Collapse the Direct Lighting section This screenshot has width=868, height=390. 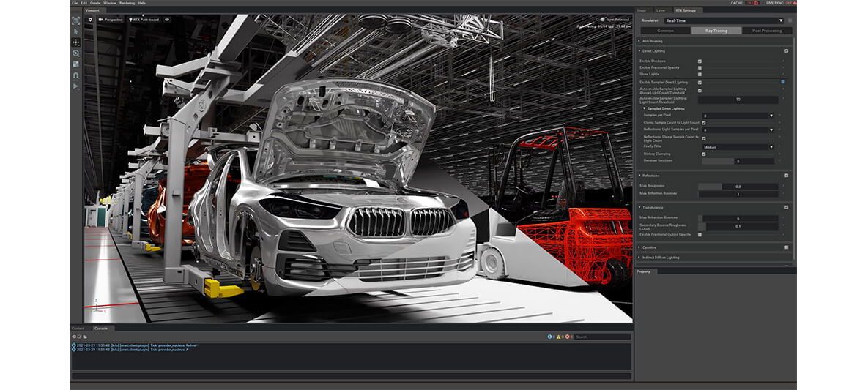pyautogui.click(x=639, y=51)
